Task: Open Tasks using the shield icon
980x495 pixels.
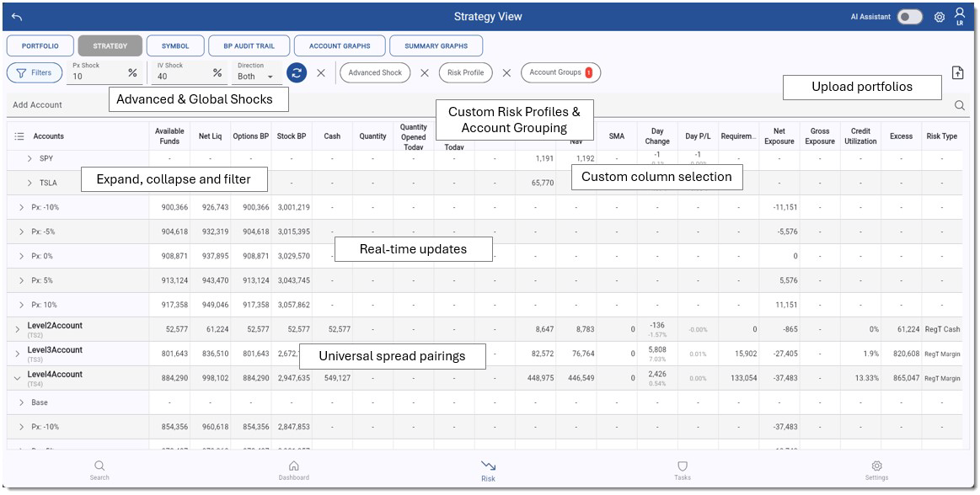Action: (683, 467)
